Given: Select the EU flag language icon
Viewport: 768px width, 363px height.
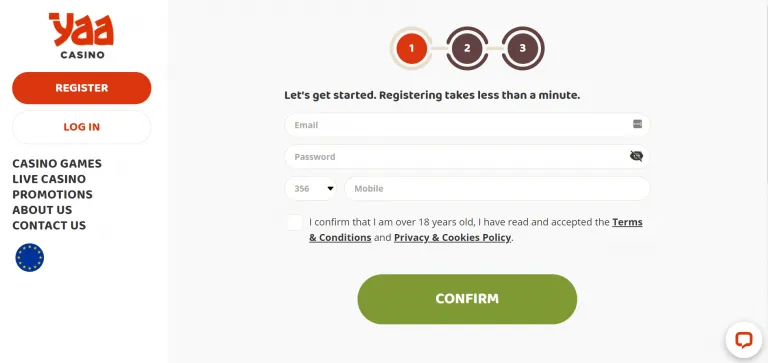Looking at the screenshot, I should pyautogui.click(x=29, y=258).
